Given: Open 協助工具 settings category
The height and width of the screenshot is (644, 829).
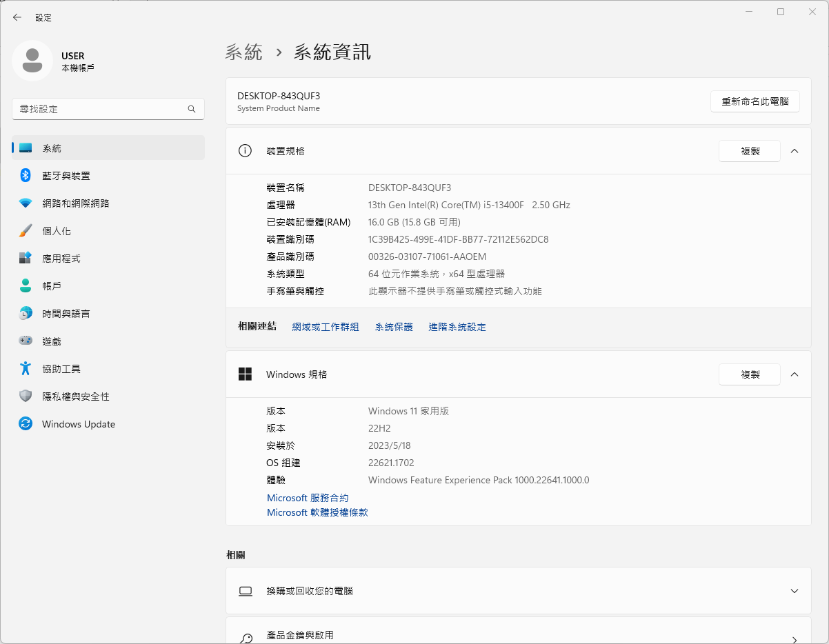Looking at the screenshot, I should [108, 369].
